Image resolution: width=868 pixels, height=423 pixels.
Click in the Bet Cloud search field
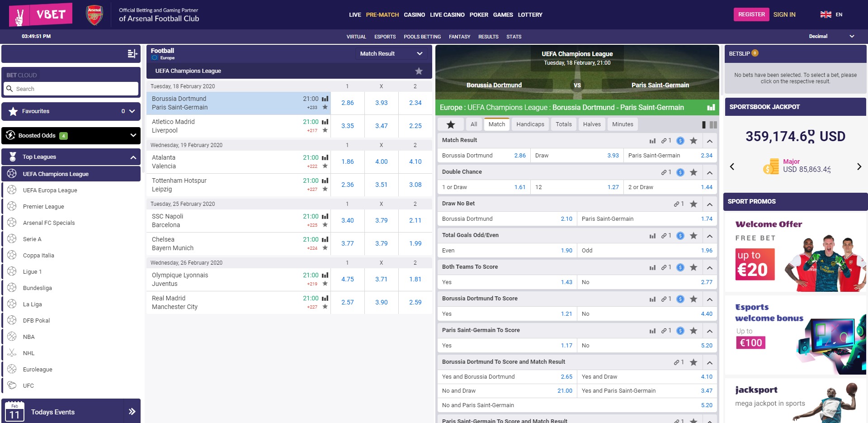pos(71,89)
